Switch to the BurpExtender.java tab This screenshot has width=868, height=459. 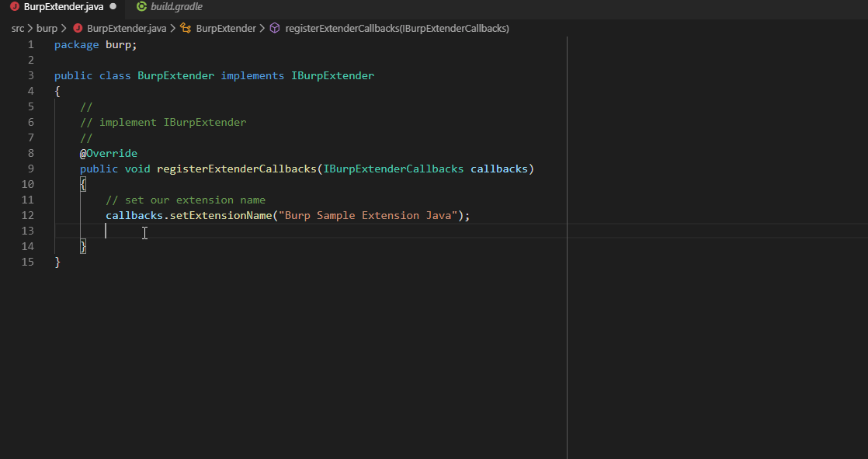coord(64,7)
